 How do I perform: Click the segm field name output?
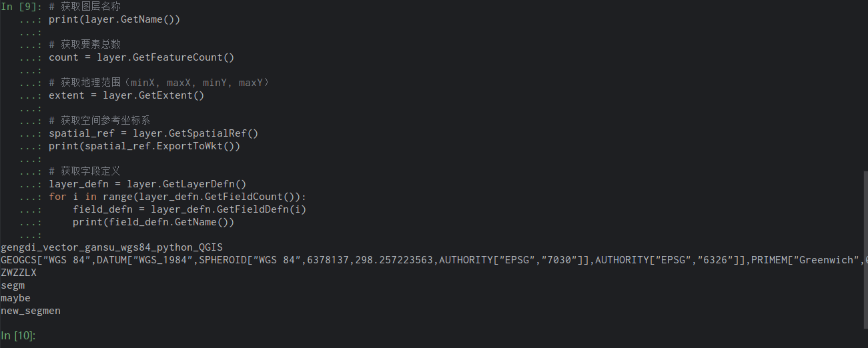(x=13, y=285)
